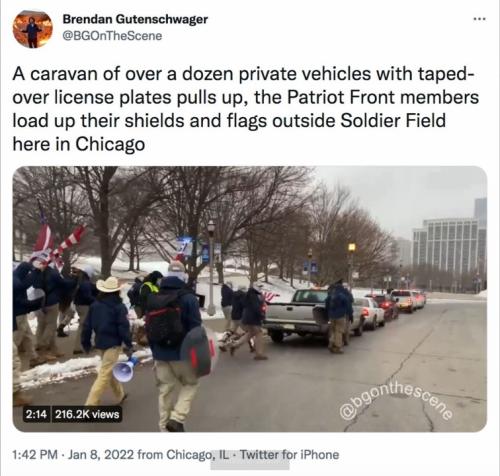Open the @BGOnTheScene handle link

pyautogui.click(x=112, y=36)
